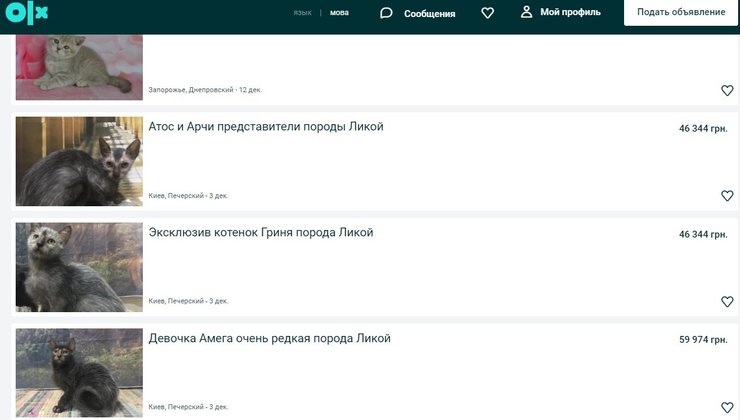Image resolution: width=740 pixels, height=420 pixels.
Task: Click the 'Подать объявление' button
Action: pos(681,12)
